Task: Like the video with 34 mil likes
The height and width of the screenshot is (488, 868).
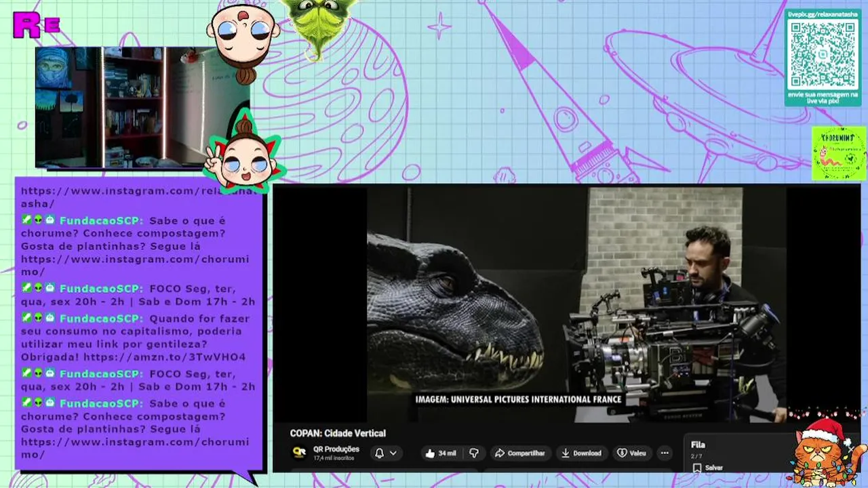Action: [x=440, y=453]
